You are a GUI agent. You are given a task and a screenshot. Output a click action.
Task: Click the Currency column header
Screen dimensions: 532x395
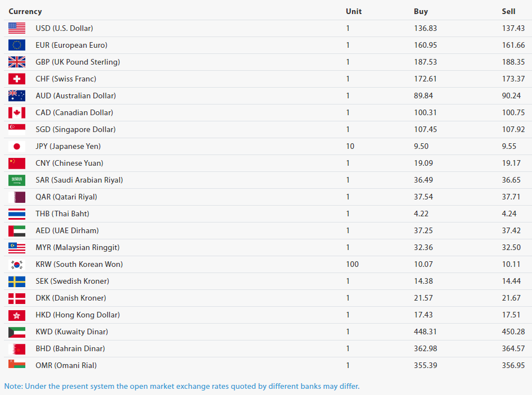(x=25, y=12)
